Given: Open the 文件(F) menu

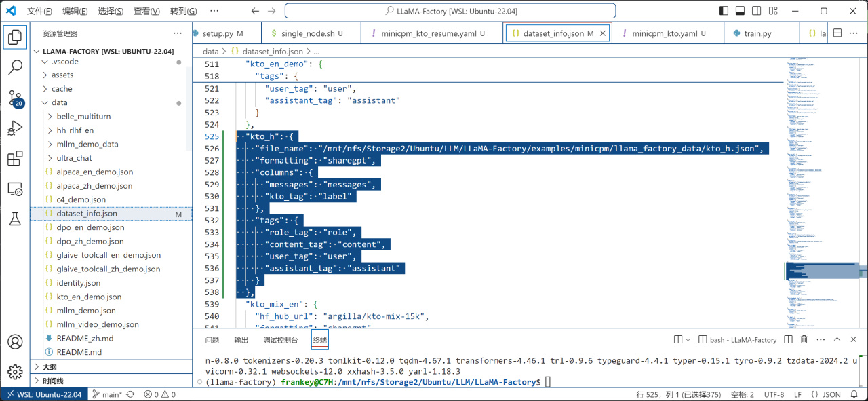Looking at the screenshot, I should click(39, 11).
